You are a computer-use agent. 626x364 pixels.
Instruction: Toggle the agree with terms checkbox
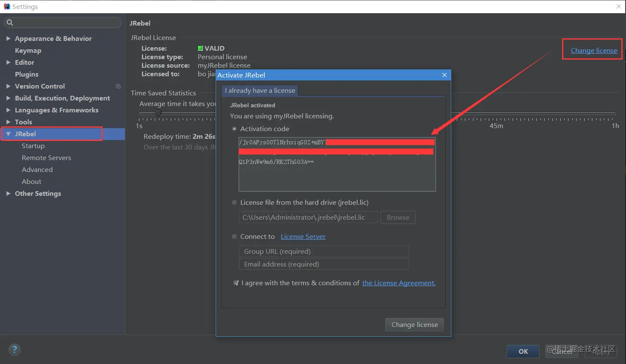[236, 283]
